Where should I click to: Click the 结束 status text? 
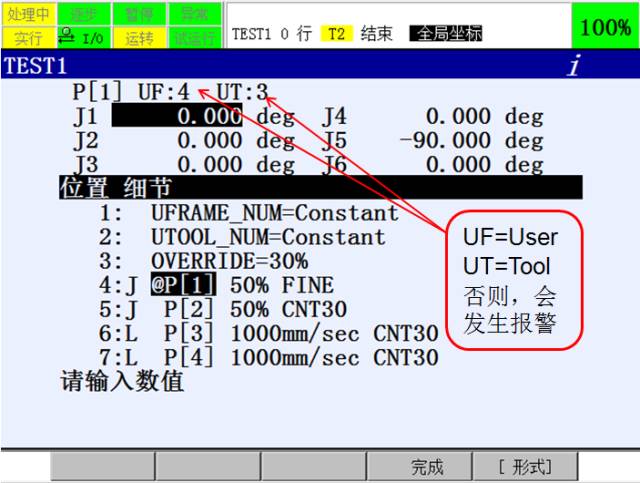click(376, 33)
